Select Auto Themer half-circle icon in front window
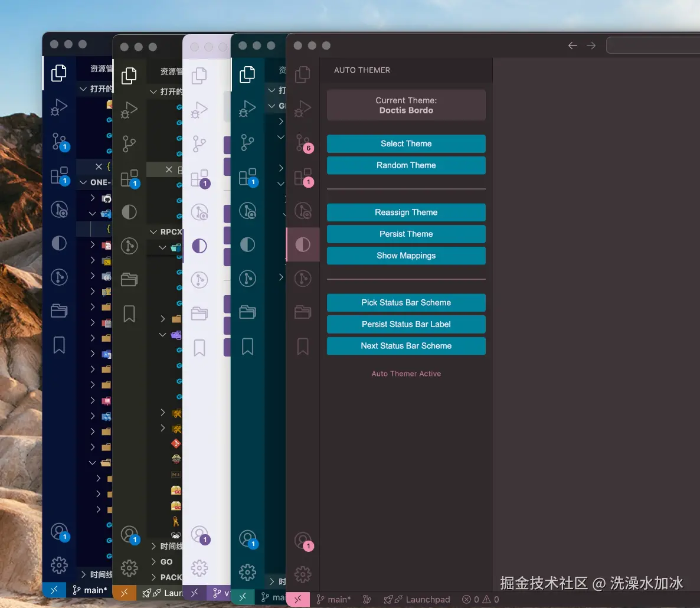700x608 pixels. pyautogui.click(x=303, y=244)
